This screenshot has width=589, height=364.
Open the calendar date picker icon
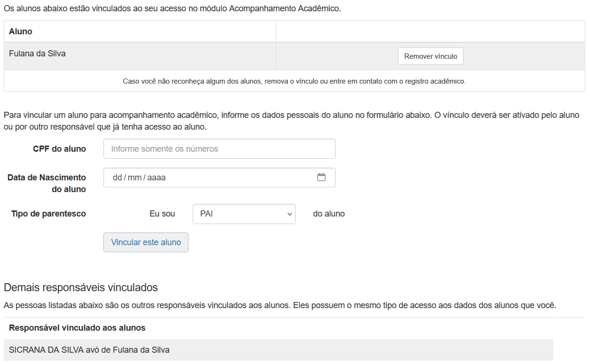[322, 178]
